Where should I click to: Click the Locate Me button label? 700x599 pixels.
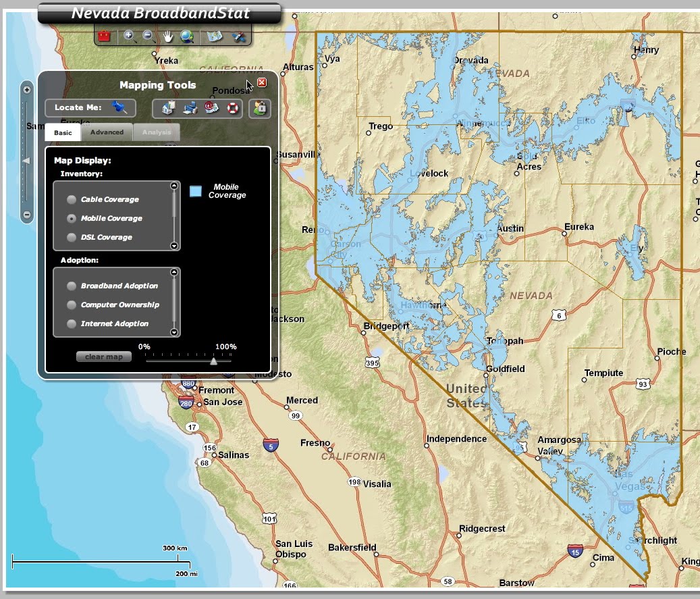pos(78,107)
